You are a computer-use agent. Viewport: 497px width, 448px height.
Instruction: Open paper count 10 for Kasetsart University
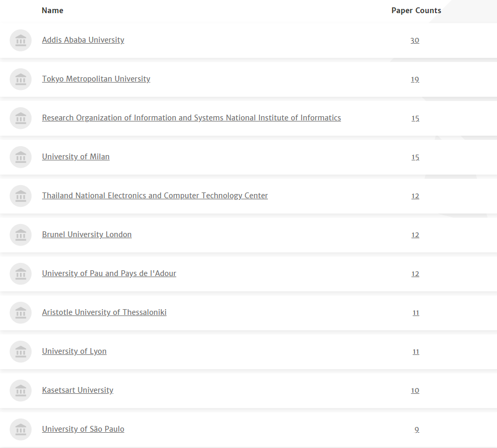point(415,391)
